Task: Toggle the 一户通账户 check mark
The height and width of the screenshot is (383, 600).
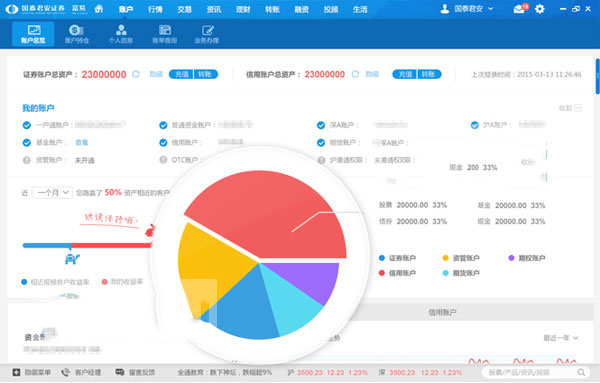Action: pos(26,125)
